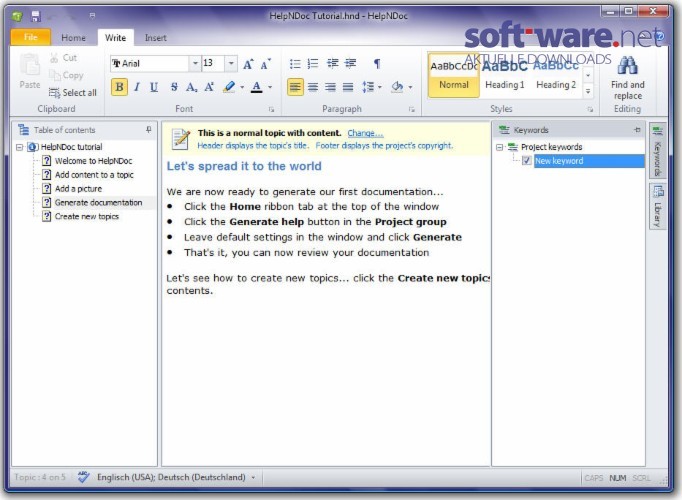
Task: Apply font color
Action: click(x=257, y=87)
